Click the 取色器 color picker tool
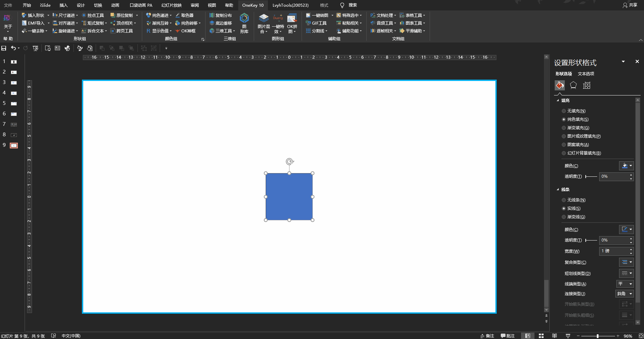 (184, 15)
